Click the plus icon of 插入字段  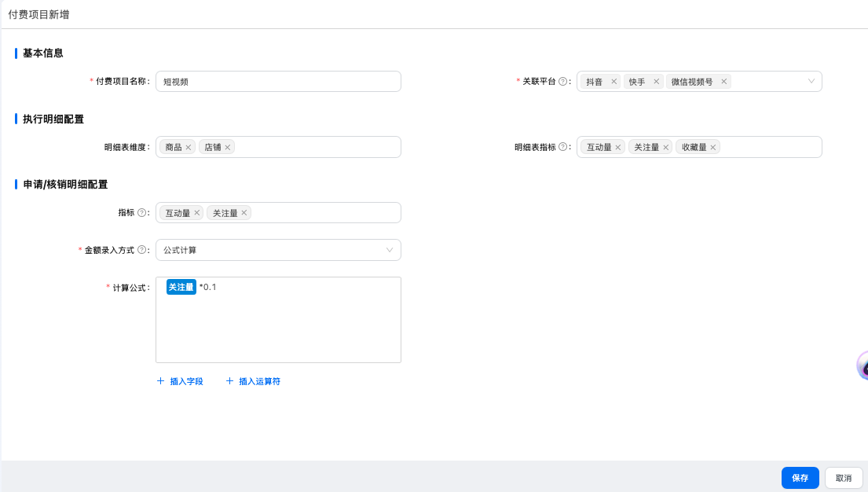pos(160,381)
